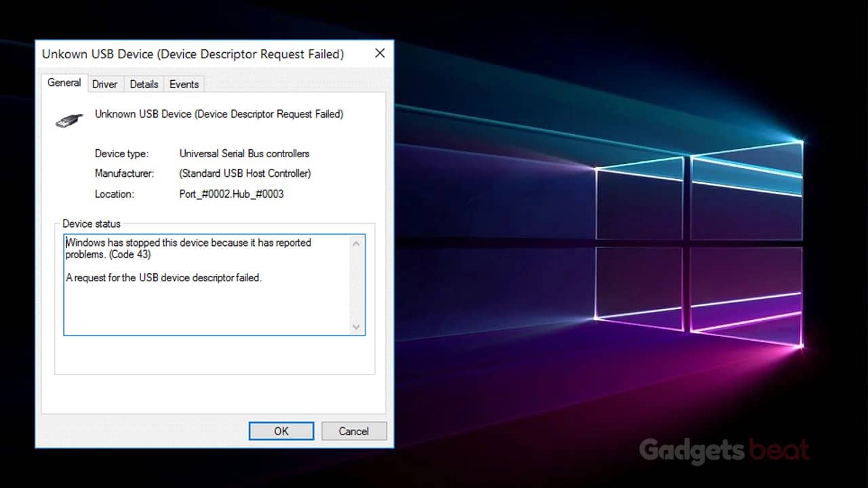Image resolution: width=868 pixels, height=488 pixels.
Task: Click the OK button
Action: 281,431
